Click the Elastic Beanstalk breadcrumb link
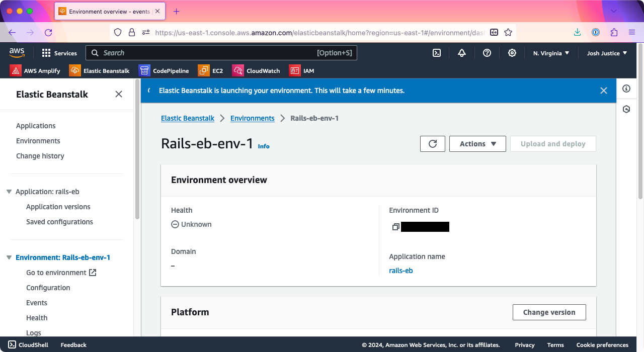This screenshot has width=644, height=352. click(x=188, y=118)
